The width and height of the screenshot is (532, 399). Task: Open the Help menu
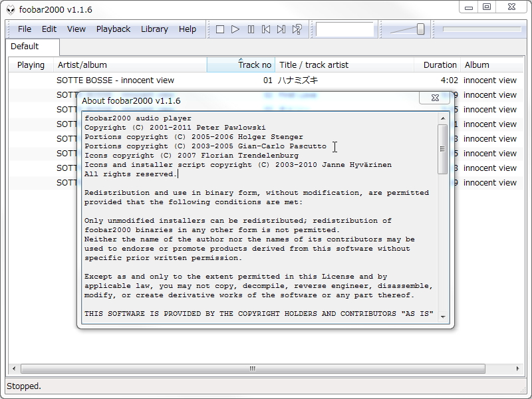[x=188, y=29]
